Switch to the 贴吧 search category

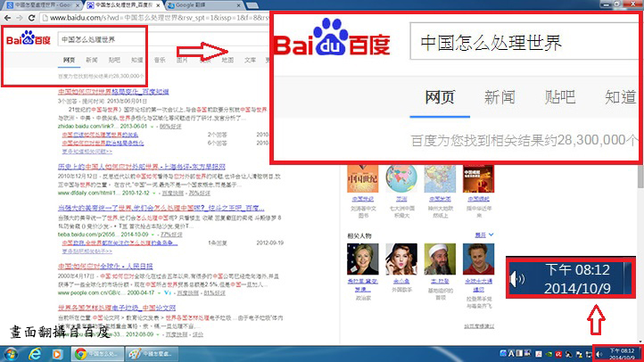click(114, 60)
